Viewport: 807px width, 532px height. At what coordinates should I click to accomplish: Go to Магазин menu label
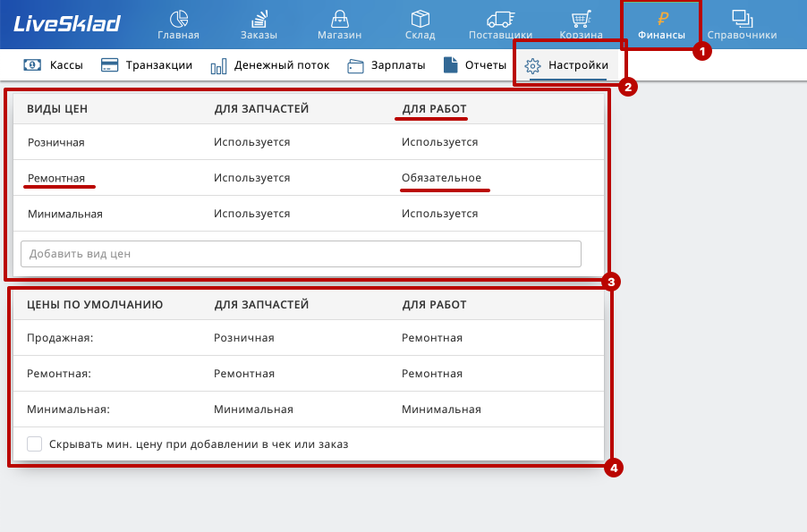pos(340,35)
